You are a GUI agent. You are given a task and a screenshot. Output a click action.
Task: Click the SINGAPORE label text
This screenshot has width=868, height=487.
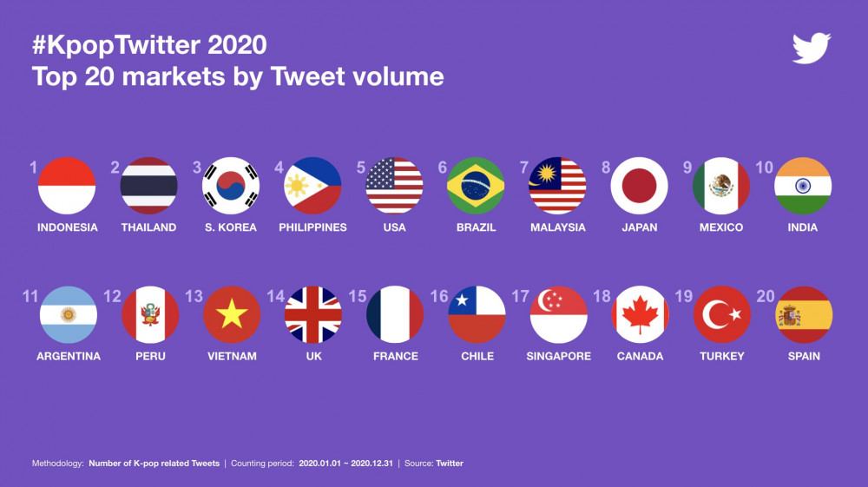pyautogui.click(x=558, y=357)
